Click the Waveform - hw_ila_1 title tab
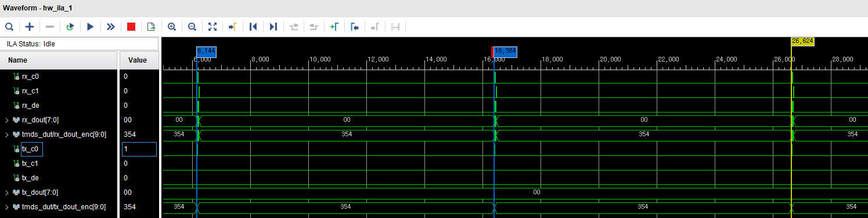Screen dimensions: 868x218 coord(38,8)
